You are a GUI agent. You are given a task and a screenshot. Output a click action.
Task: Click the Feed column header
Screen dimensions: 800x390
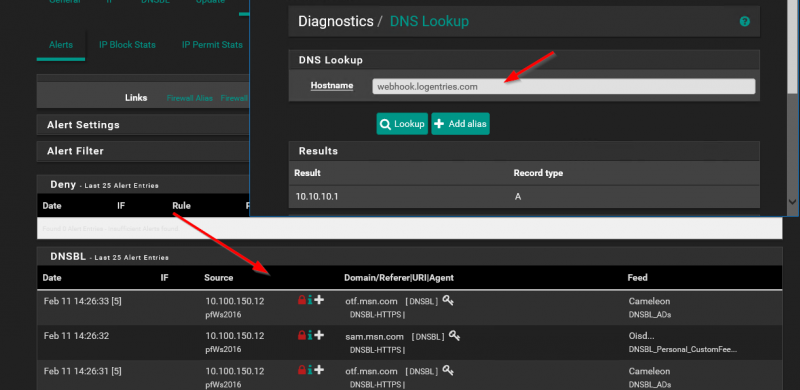[x=637, y=278]
